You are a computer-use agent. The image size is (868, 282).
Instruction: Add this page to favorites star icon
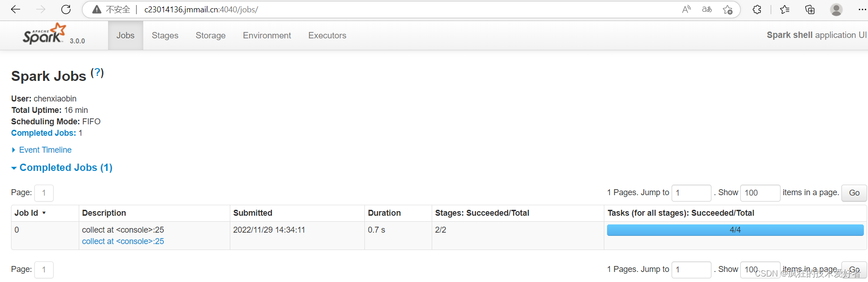(727, 10)
